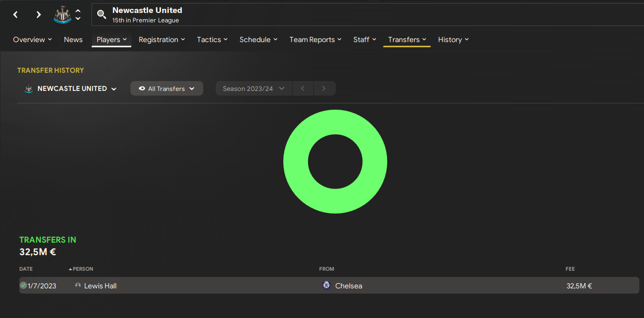Click the person icon beside Lewis Hall

[x=78, y=286]
